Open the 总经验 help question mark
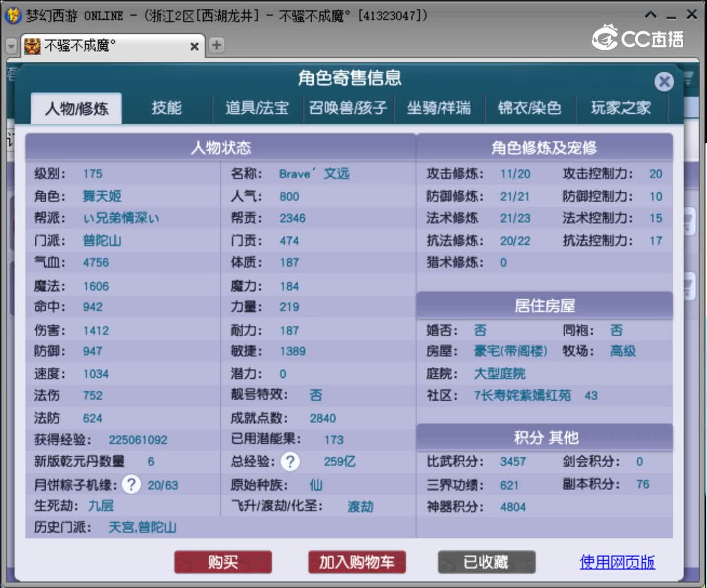 [x=290, y=461]
